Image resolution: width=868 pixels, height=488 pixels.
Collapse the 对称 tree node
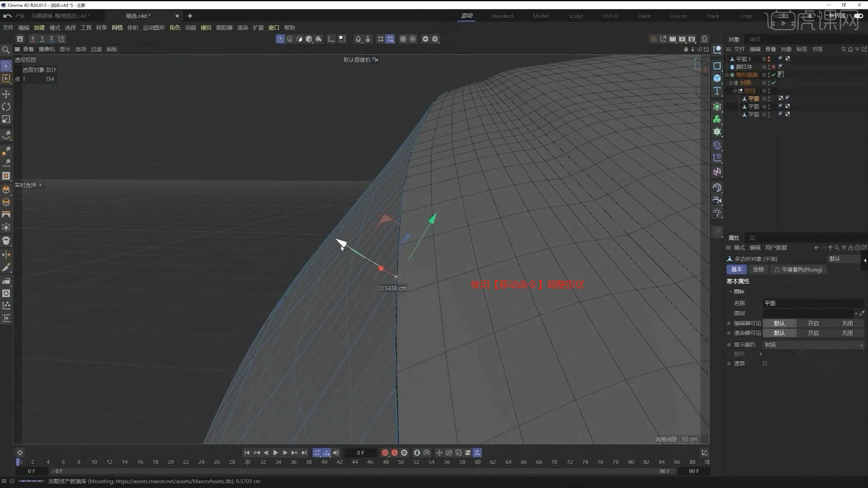coord(731,83)
